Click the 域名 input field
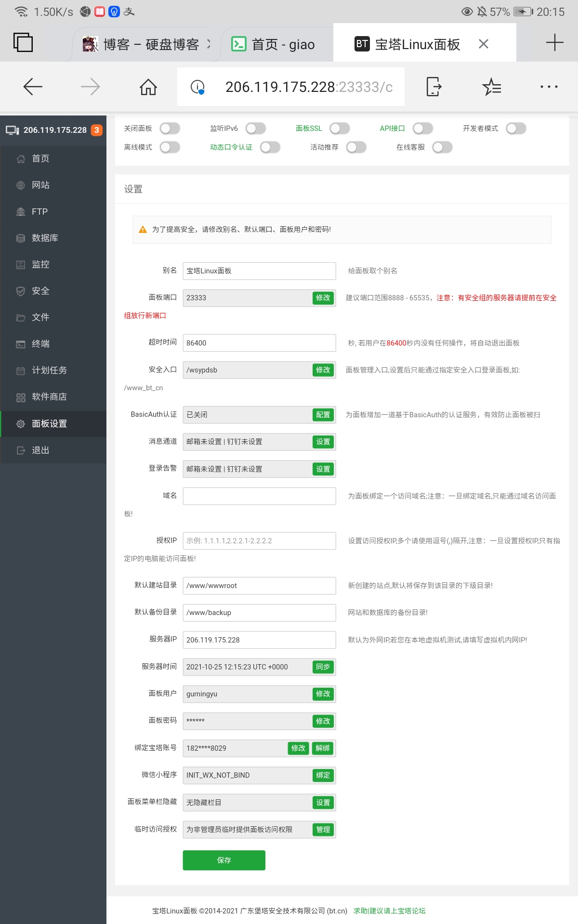The width and height of the screenshot is (578, 924). coord(259,496)
